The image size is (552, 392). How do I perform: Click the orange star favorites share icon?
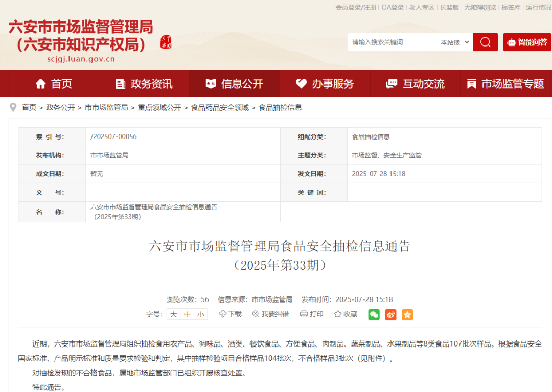coord(407,315)
